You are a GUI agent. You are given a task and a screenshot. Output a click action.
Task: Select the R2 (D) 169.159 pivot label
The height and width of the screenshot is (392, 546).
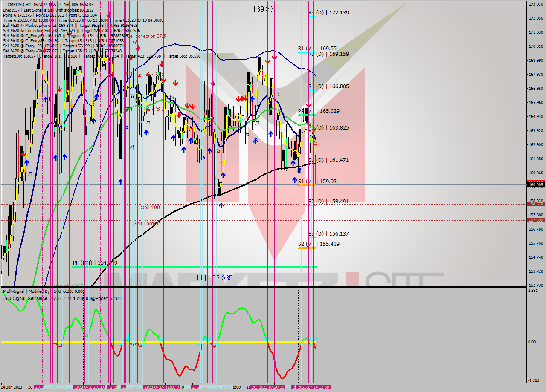pos(328,54)
